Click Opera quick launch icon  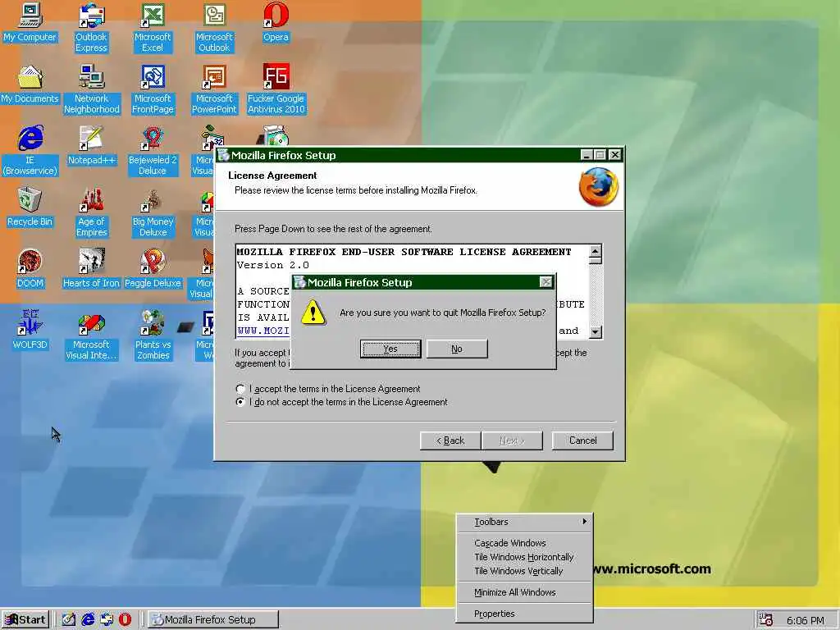click(125, 619)
